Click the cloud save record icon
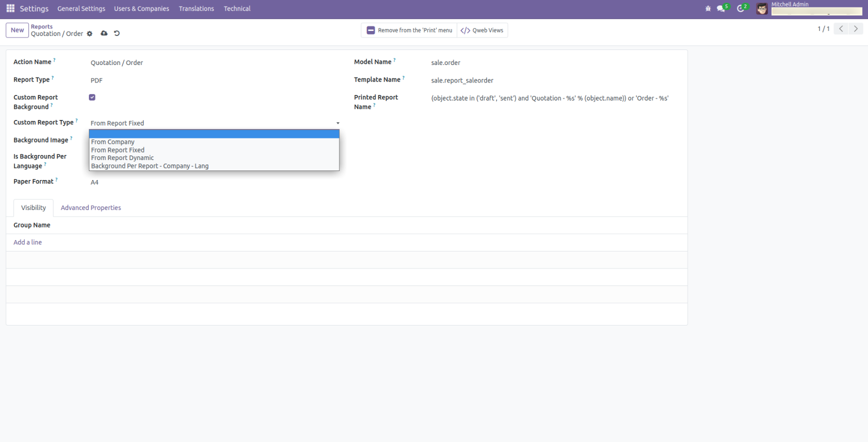The width and height of the screenshot is (868, 442). point(104,33)
